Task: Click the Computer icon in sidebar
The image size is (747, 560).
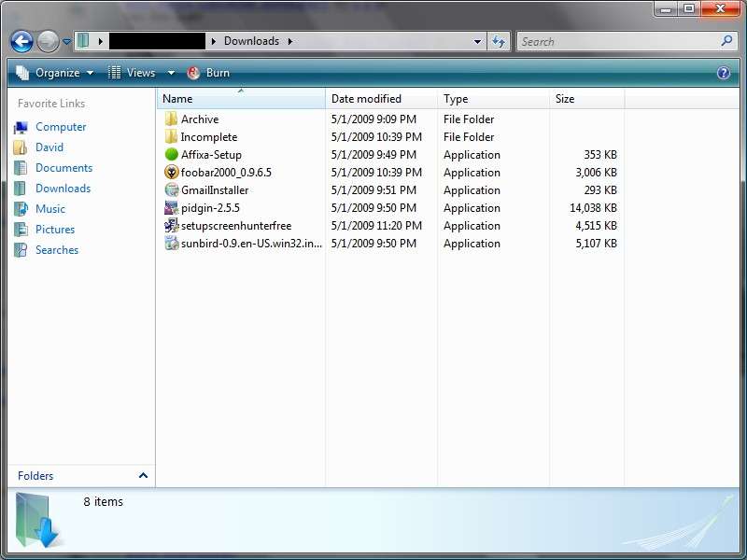Action: pyautogui.click(x=21, y=128)
